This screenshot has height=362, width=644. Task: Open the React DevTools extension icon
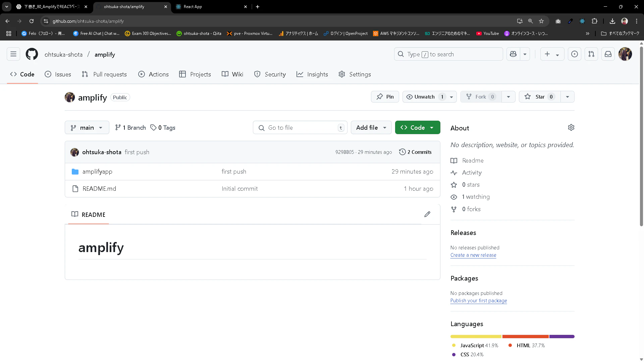pyautogui.click(x=582, y=21)
